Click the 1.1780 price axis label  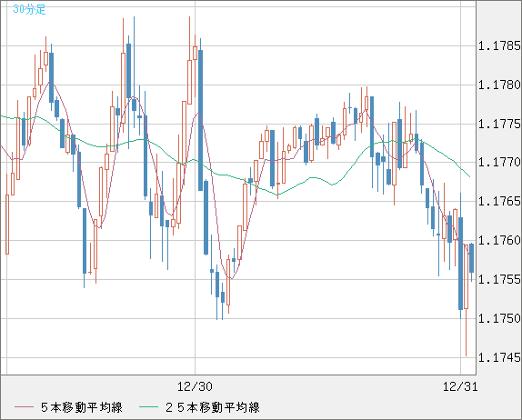click(499, 85)
